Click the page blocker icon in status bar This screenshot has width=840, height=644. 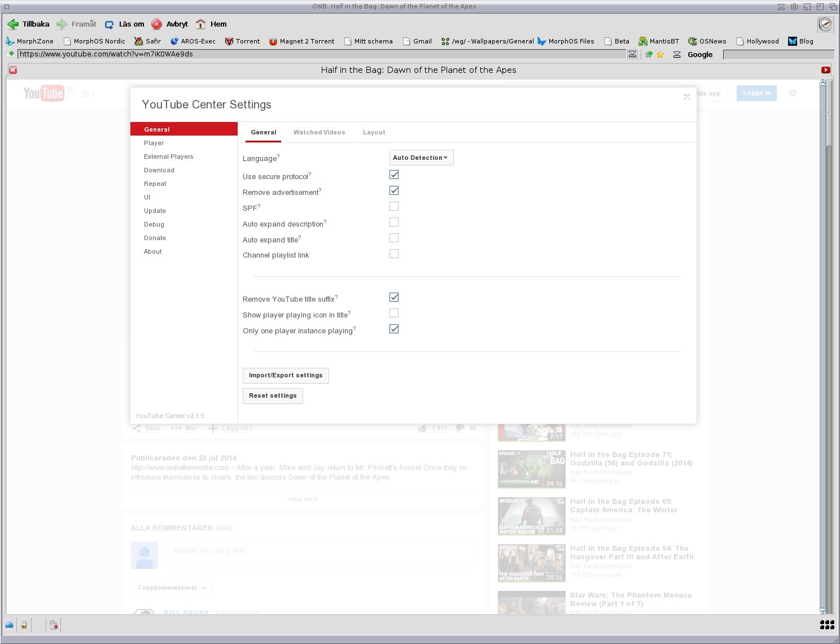54,625
